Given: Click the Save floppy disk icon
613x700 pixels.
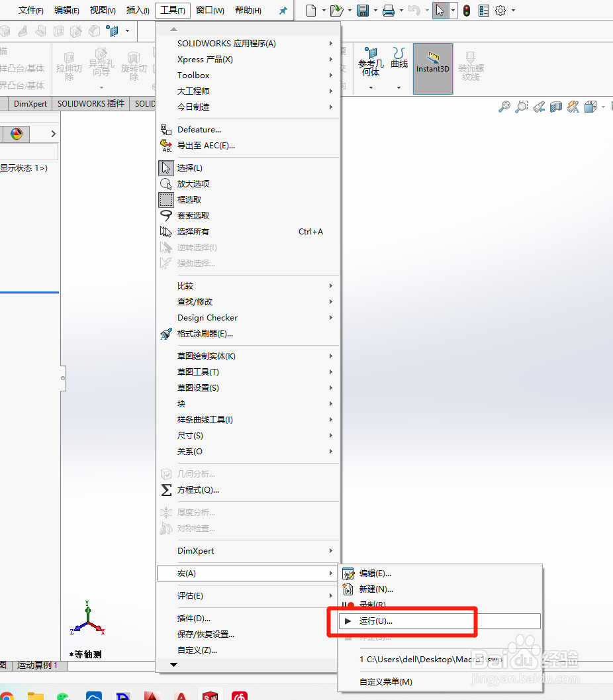Looking at the screenshot, I should (x=363, y=11).
